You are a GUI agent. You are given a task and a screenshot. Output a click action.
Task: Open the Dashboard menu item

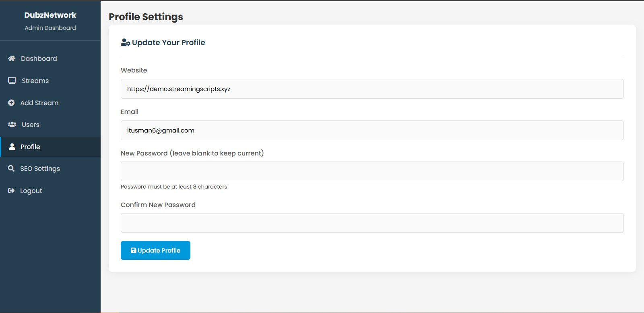39,58
